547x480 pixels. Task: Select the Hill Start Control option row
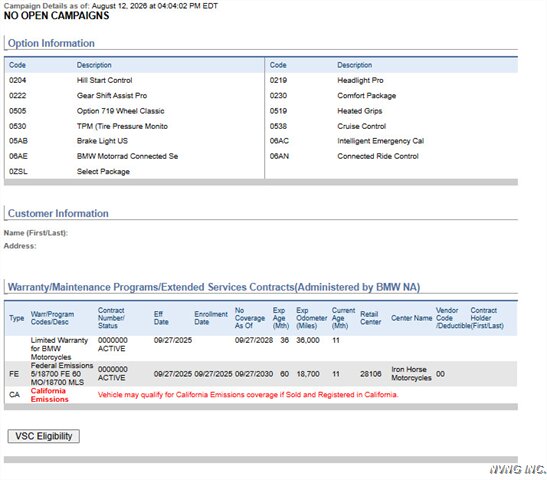(134, 80)
